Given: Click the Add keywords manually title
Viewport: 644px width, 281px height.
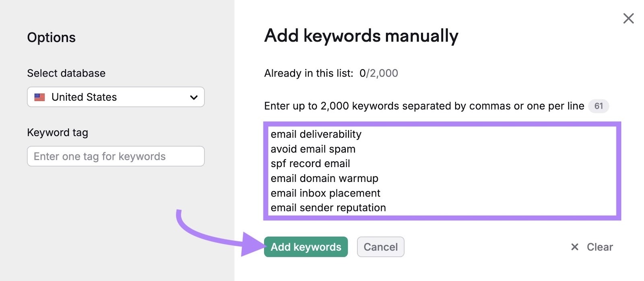Looking at the screenshot, I should pyautogui.click(x=360, y=35).
